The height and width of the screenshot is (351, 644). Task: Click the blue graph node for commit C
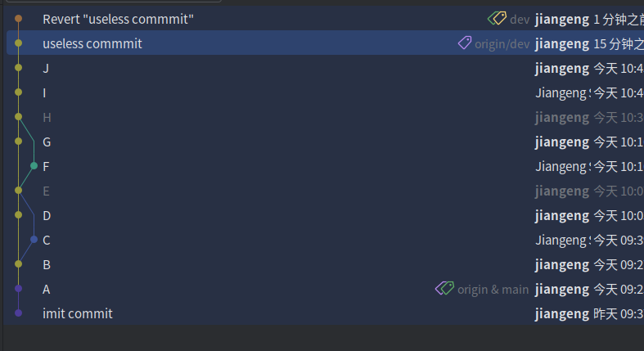coord(34,240)
